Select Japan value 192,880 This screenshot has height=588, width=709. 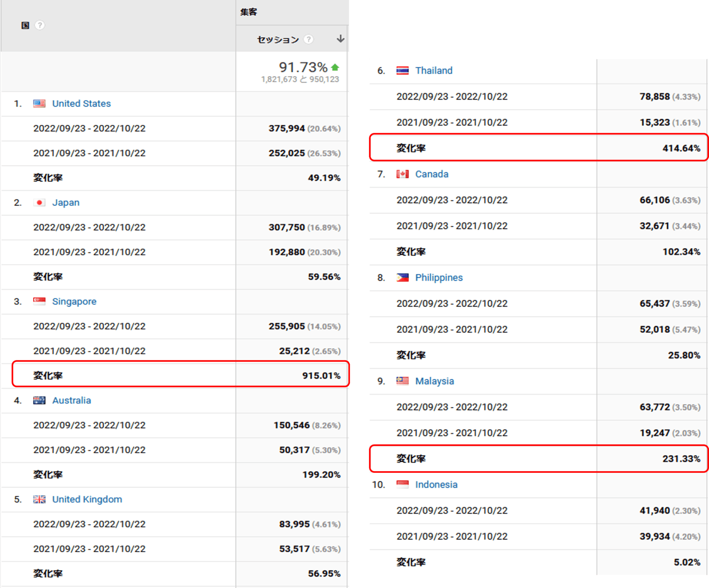coord(287,252)
